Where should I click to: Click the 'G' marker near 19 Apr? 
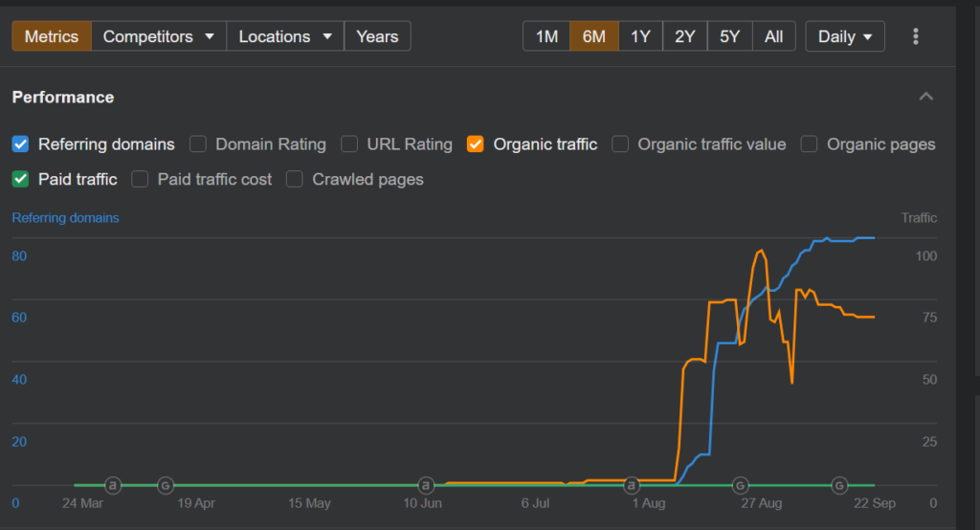(165, 485)
